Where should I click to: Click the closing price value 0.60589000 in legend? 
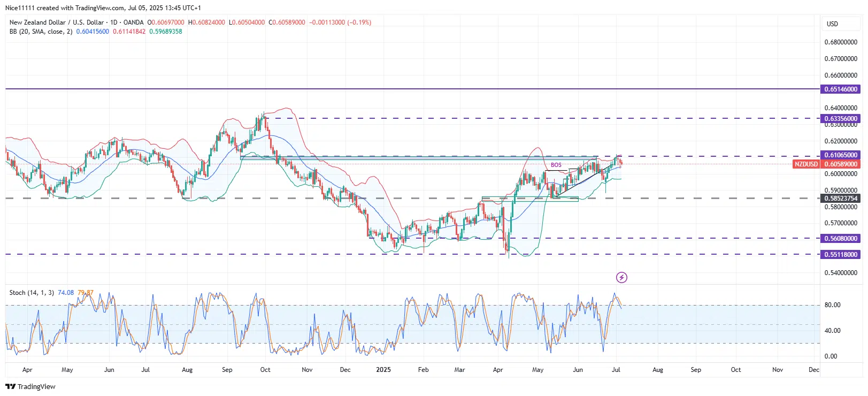(289, 22)
